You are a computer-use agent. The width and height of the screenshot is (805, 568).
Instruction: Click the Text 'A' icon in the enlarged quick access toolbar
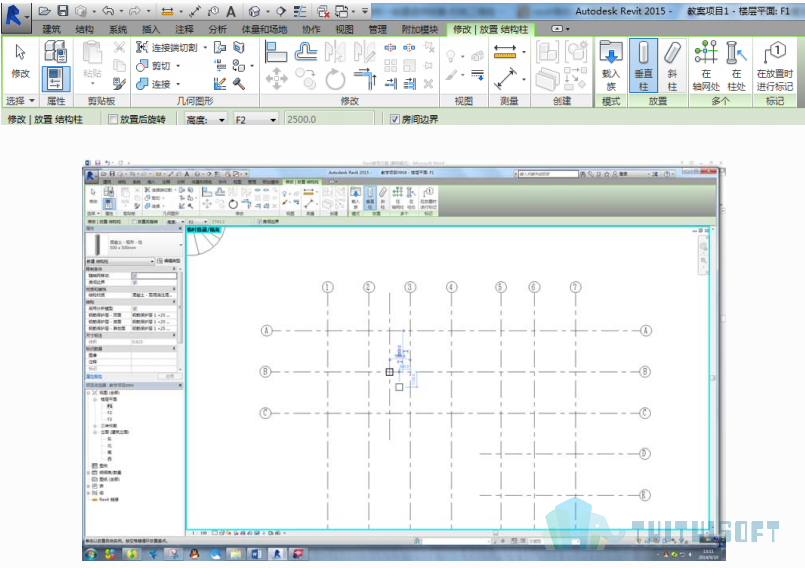231,11
